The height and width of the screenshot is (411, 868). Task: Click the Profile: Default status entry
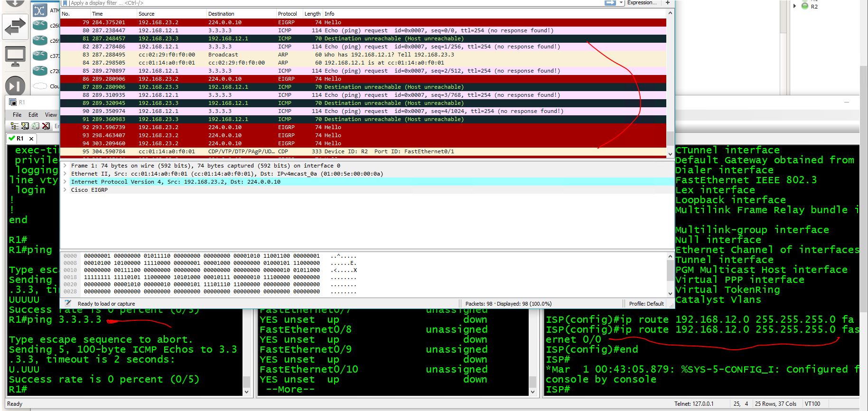coord(646,304)
